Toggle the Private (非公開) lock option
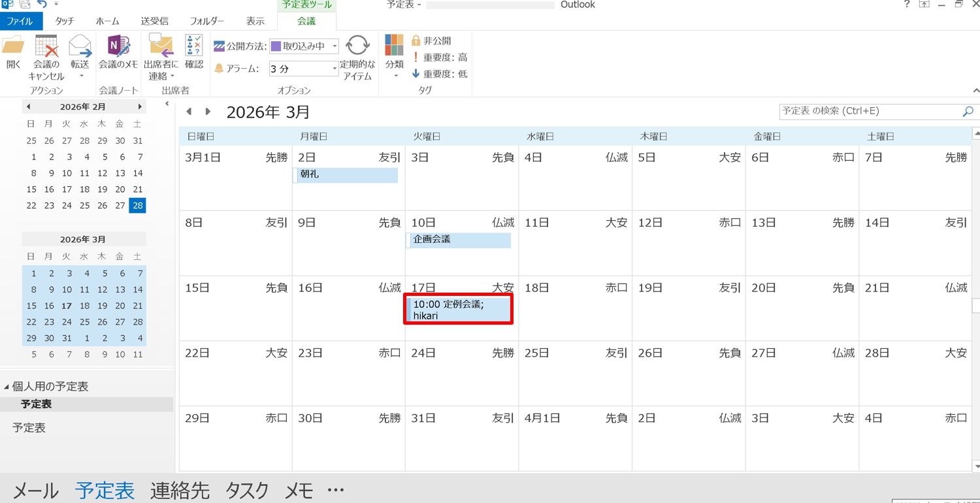This screenshot has width=980, height=503. [x=431, y=41]
